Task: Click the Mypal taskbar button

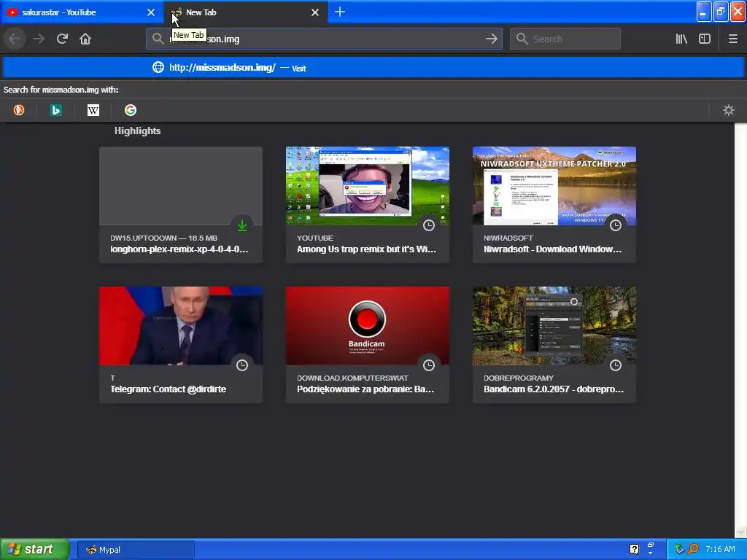Action: (136, 550)
